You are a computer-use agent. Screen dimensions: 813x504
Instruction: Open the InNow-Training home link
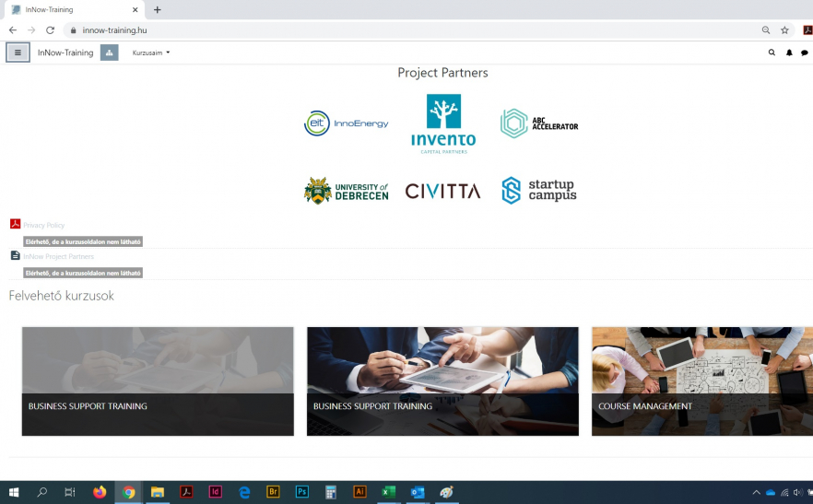tap(65, 53)
